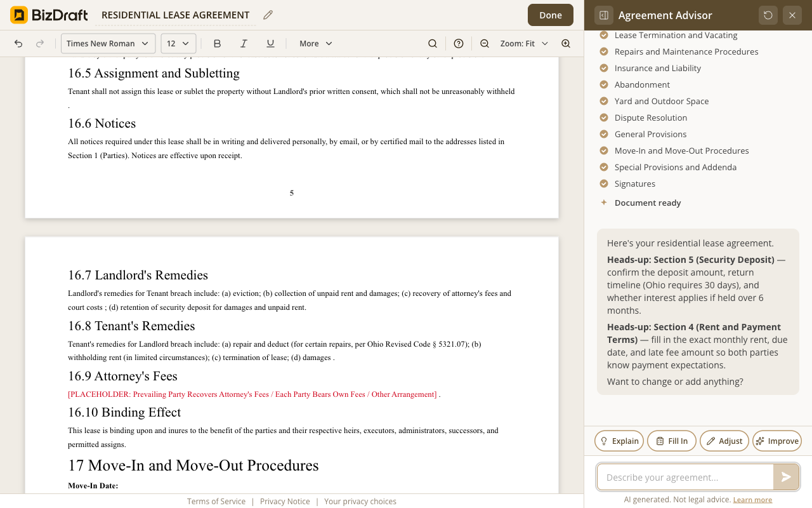Select Yard and Outdoor Space item
The image size is (812, 508).
coord(662,101)
